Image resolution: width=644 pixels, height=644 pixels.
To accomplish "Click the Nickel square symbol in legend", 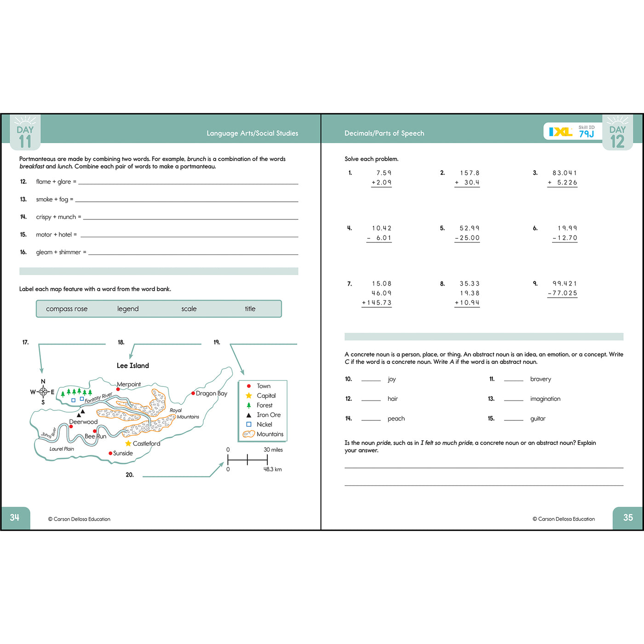I will coord(249,424).
